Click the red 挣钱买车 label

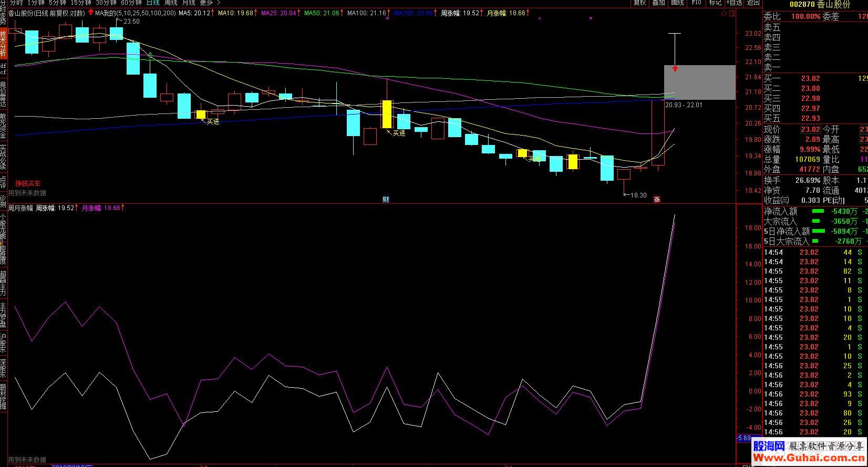point(27,184)
